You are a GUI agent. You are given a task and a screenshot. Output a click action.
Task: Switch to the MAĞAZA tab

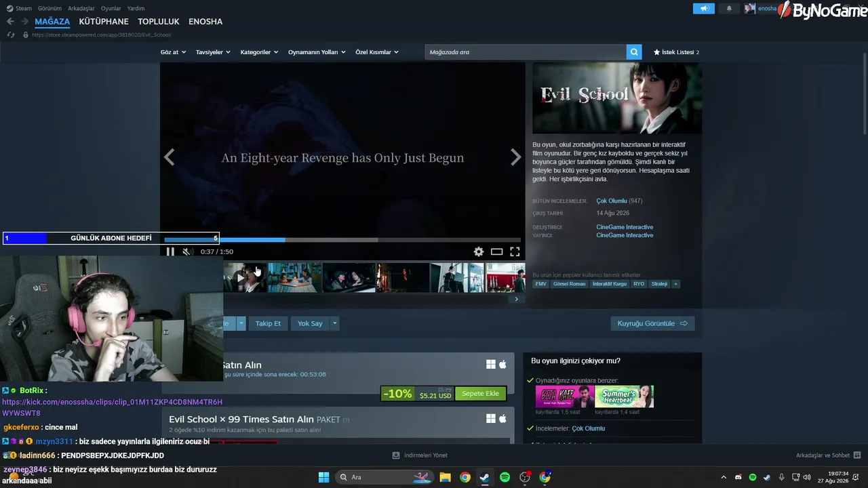[52, 22]
